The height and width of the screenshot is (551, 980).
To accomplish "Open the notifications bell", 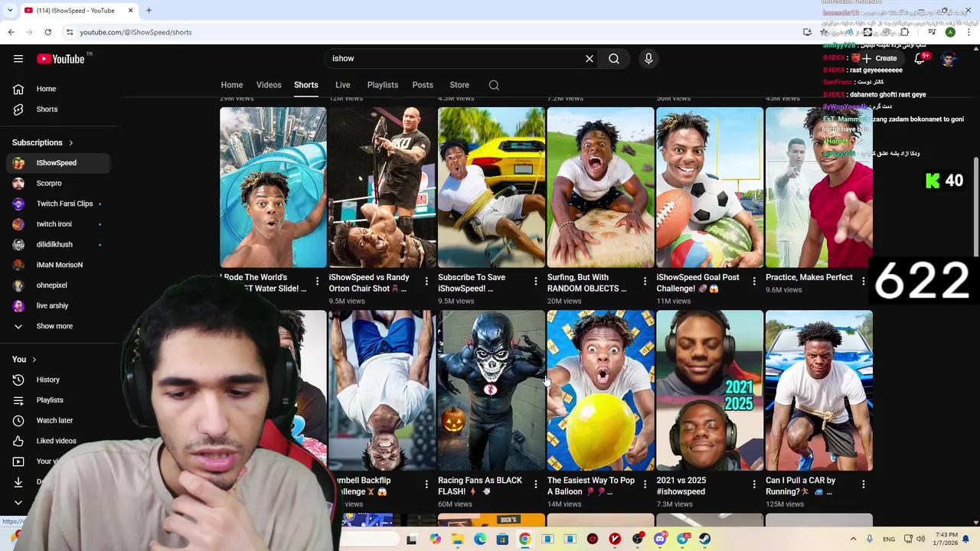I will pos(920,59).
